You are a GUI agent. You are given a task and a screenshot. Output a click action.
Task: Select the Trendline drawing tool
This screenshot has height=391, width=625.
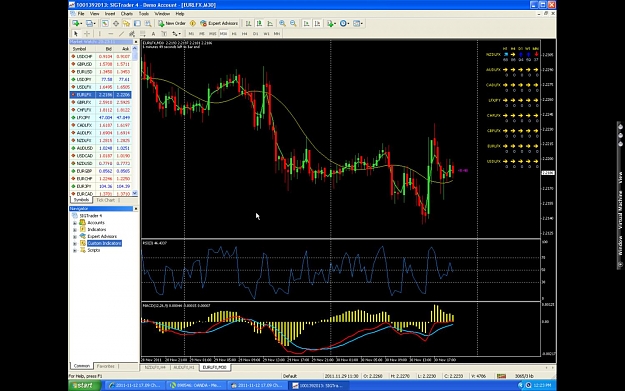(121, 34)
